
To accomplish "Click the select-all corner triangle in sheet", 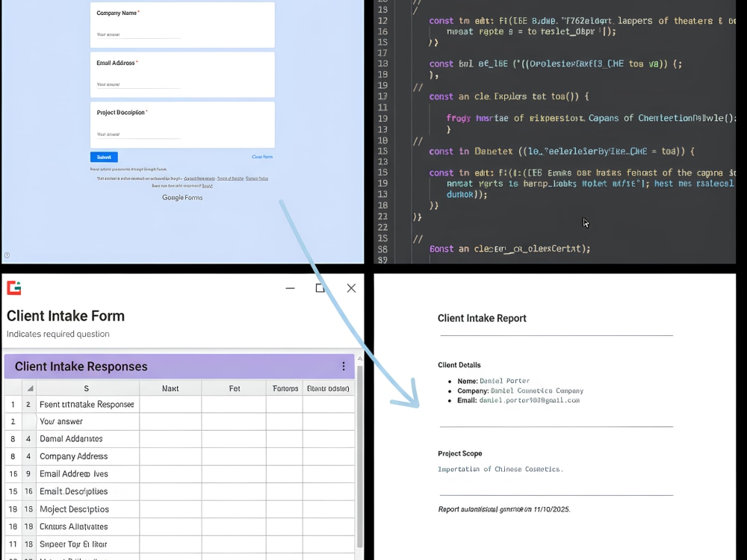I will click(30, 388).
